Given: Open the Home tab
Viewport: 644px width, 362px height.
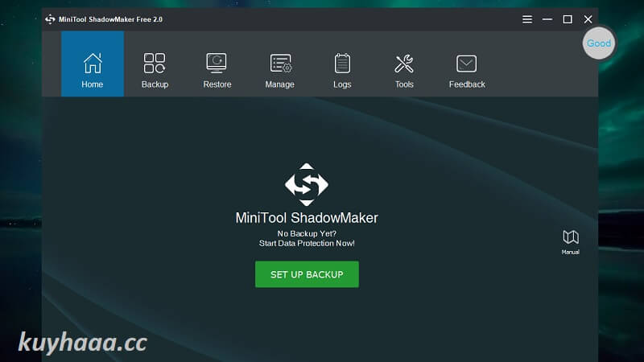Looking at the screenshot, I should 93,64.
